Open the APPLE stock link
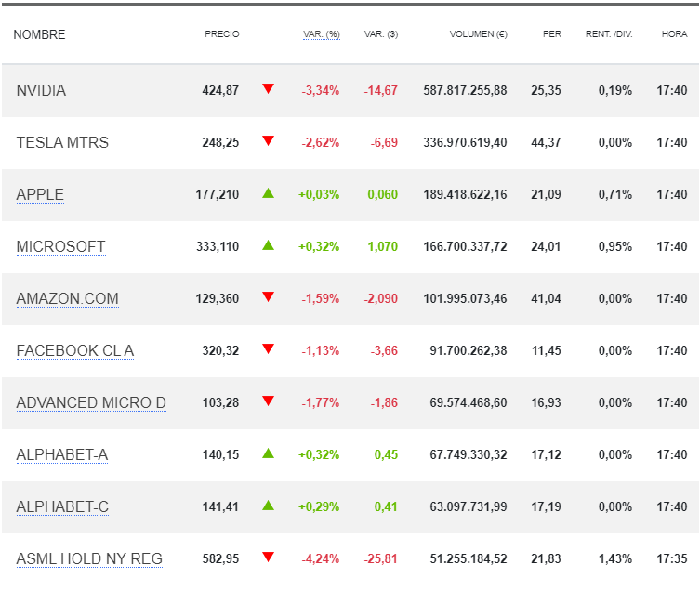 click(40, 194)
